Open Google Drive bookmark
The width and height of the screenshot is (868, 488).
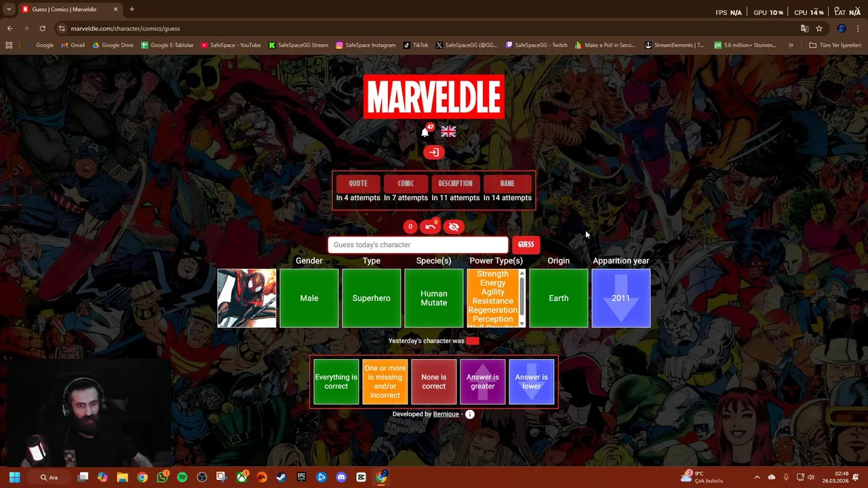click(113, 45)
